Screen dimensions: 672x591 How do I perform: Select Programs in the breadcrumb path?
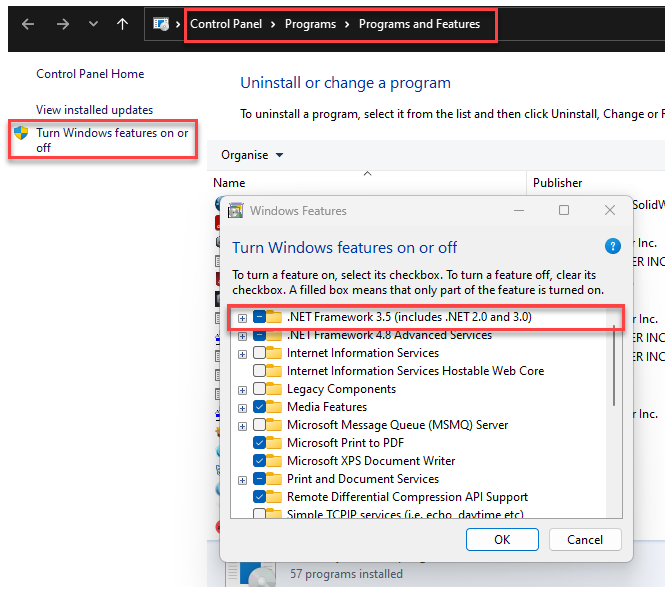click(x=310, y=24)
